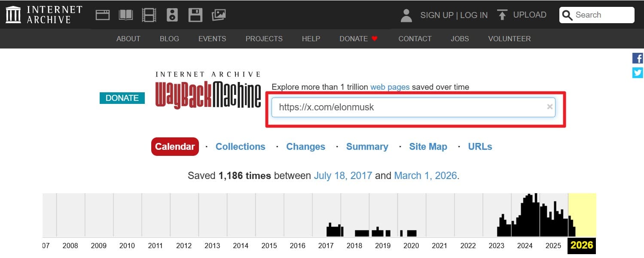
Task: Click the Wayback Machine logo
Action: coord(208,90)
